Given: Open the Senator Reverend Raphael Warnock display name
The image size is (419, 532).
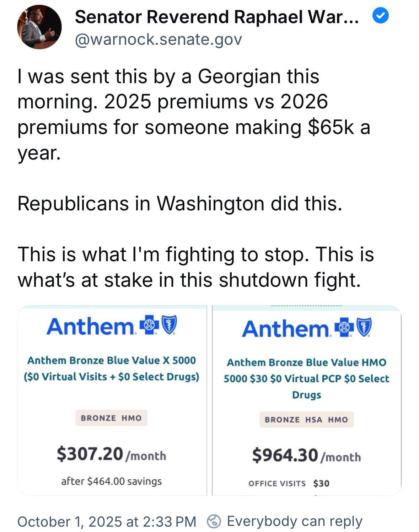Looking at the screenshot, I should pos(217,17).
